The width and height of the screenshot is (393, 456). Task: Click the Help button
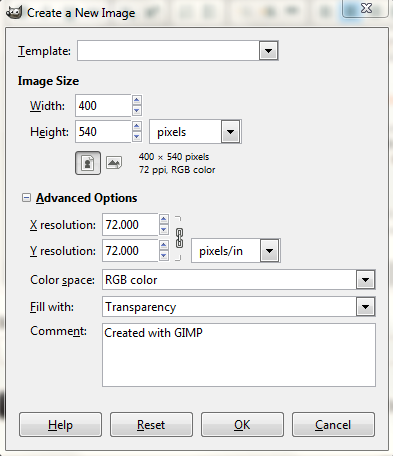[x=60, y=425]
